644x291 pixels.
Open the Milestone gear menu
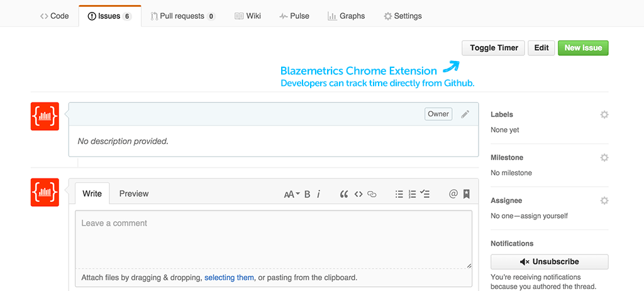coord(604,157)
